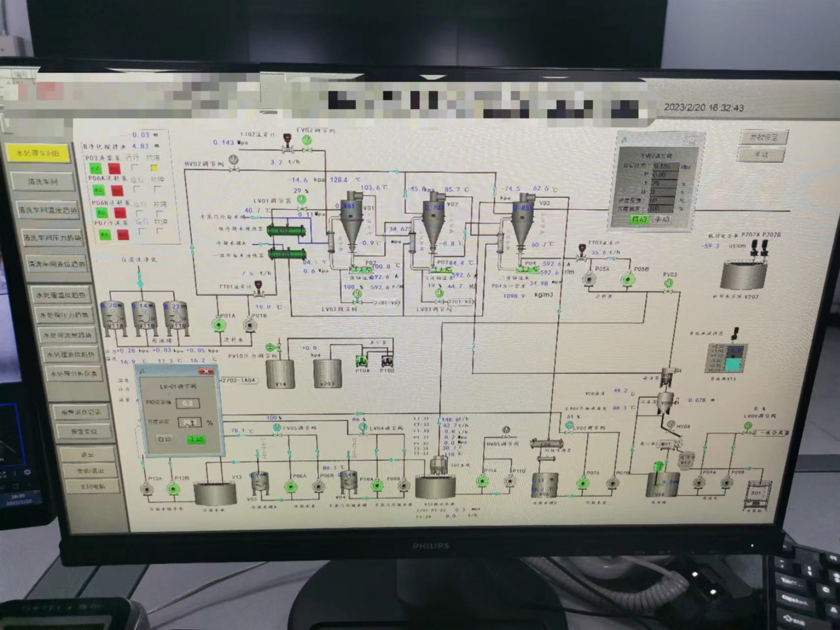Click the V14 tank icon
The image size is (840, 630).
(x=280, y=374)
